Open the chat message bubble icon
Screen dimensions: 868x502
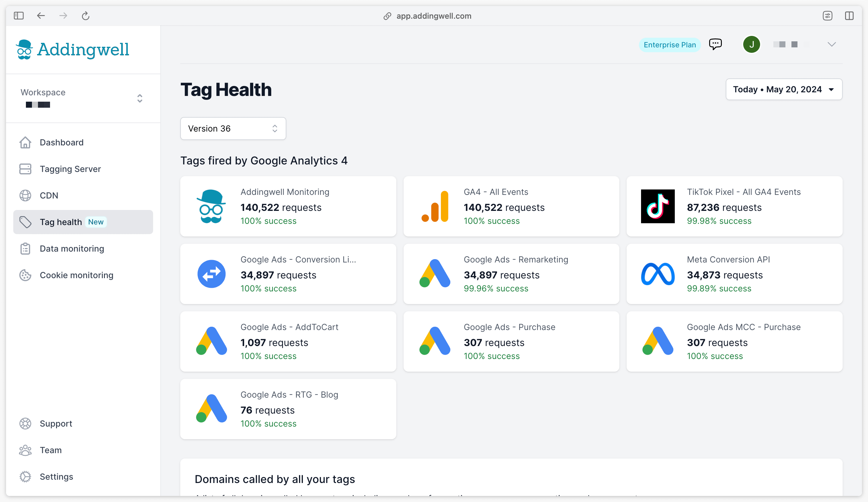coord(715,44)
